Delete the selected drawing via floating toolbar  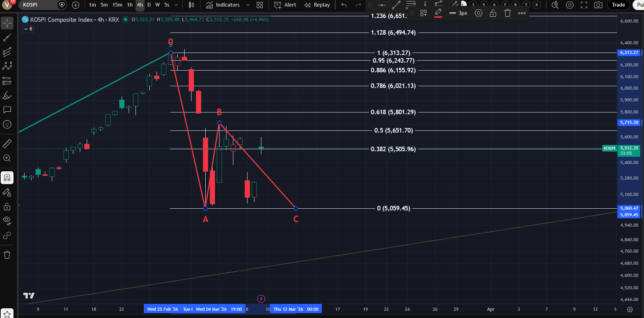coord(507,13)
